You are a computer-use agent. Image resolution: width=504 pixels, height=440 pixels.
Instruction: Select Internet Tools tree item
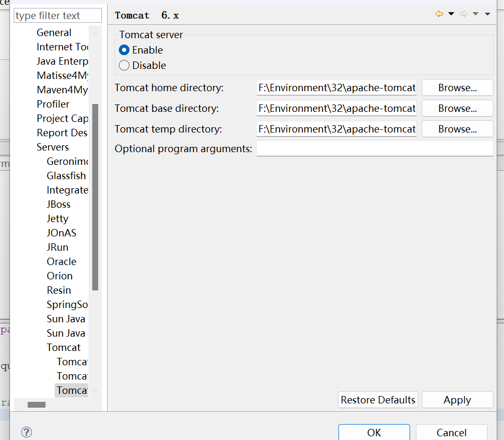pyautogui.click(x=63, y=47)
